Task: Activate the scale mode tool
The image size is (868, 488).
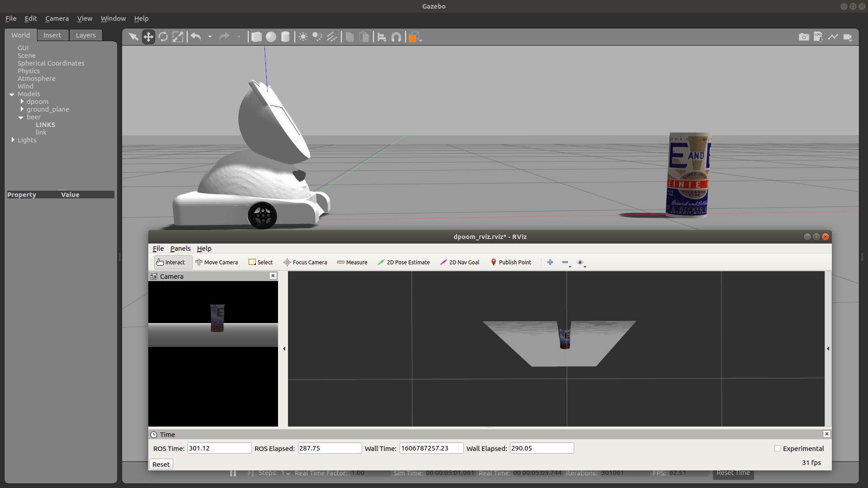Action: 178,37
